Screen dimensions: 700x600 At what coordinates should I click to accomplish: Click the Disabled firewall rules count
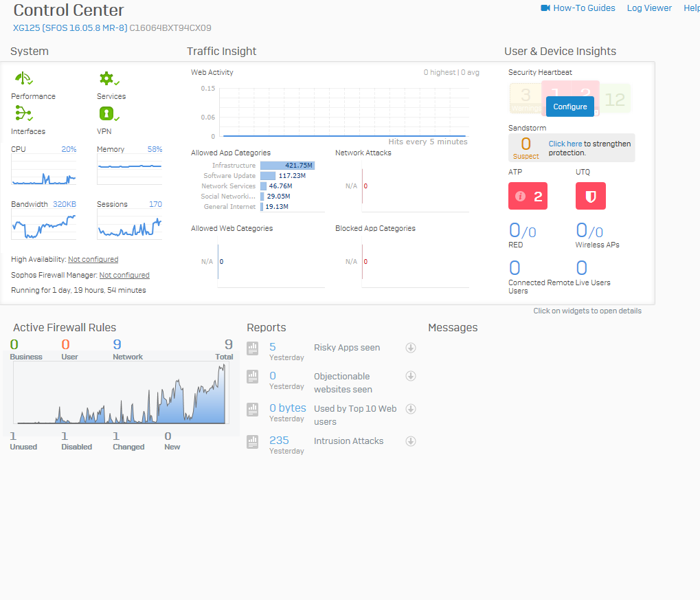click(x=65, y=436)
